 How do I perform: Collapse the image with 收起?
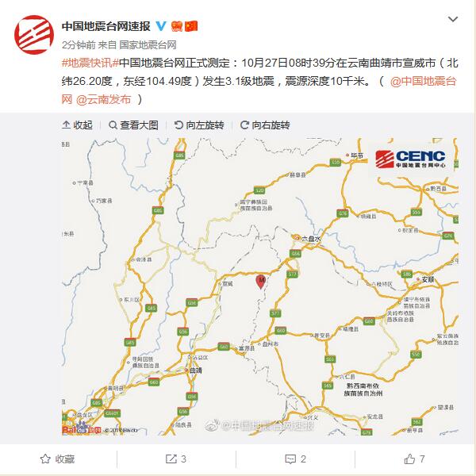[78, 125]
